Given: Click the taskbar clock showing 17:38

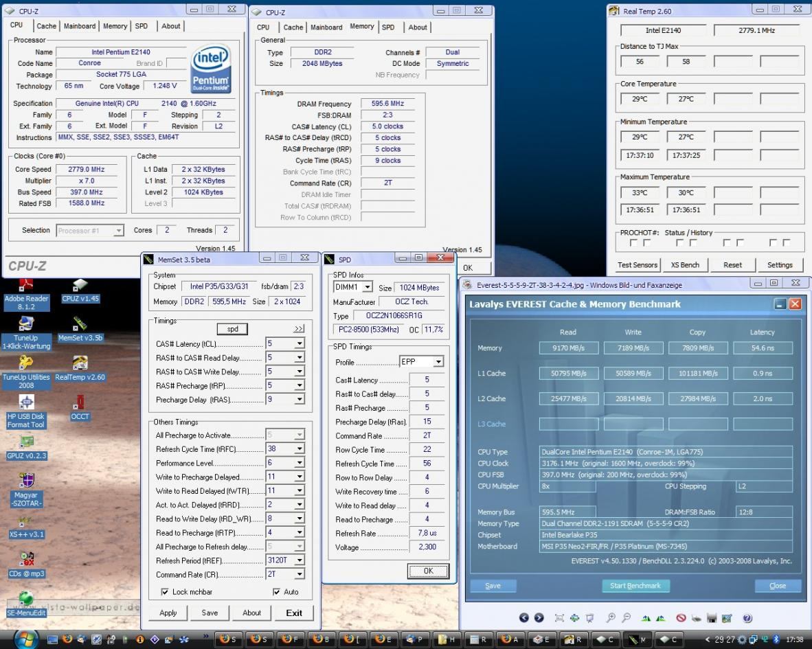Looking at the screenshot, I should [795, 639].
